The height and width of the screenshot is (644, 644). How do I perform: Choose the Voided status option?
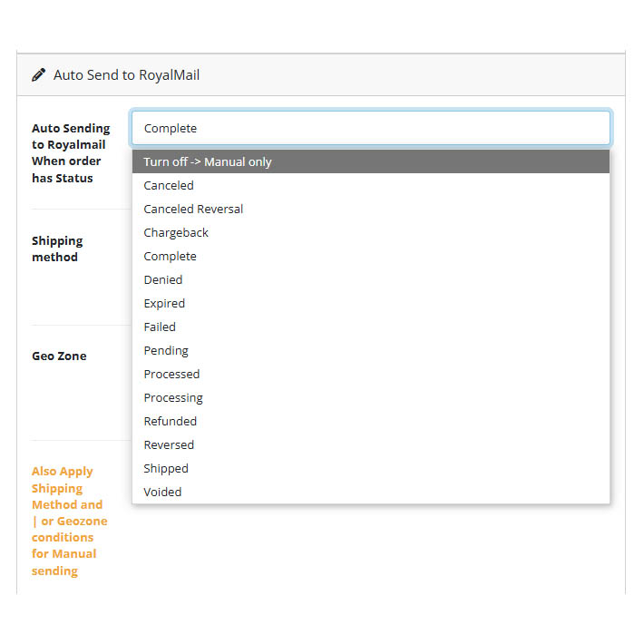[x=371, y=492]
